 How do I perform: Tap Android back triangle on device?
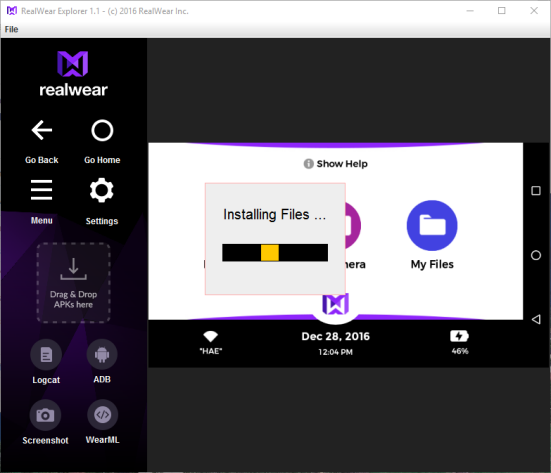536,319
